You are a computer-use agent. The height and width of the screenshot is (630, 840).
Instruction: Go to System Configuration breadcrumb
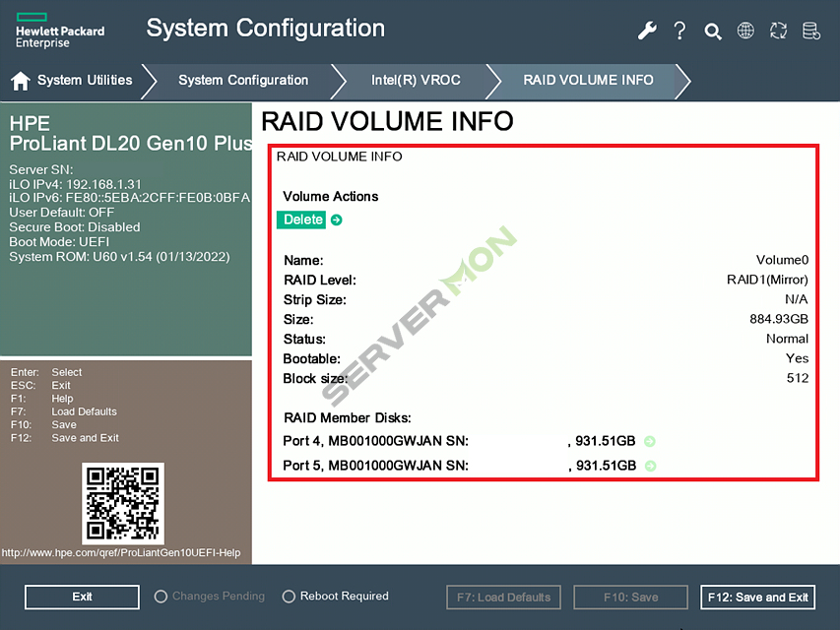[x=243, y=81]
